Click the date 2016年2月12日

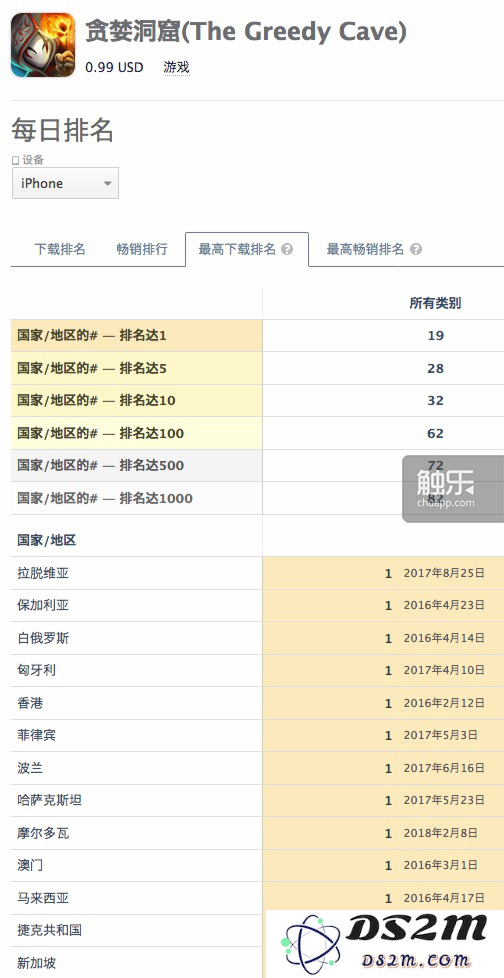444,703
